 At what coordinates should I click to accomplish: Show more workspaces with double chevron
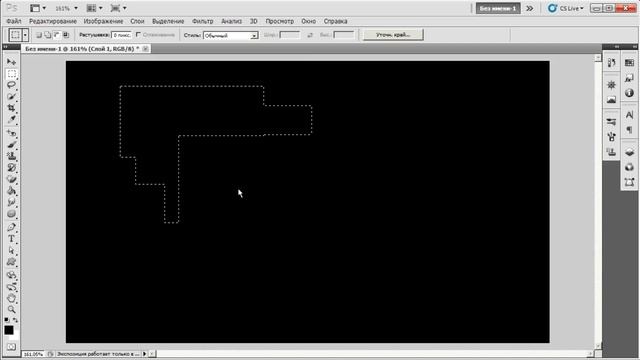(x=530, y=8)
